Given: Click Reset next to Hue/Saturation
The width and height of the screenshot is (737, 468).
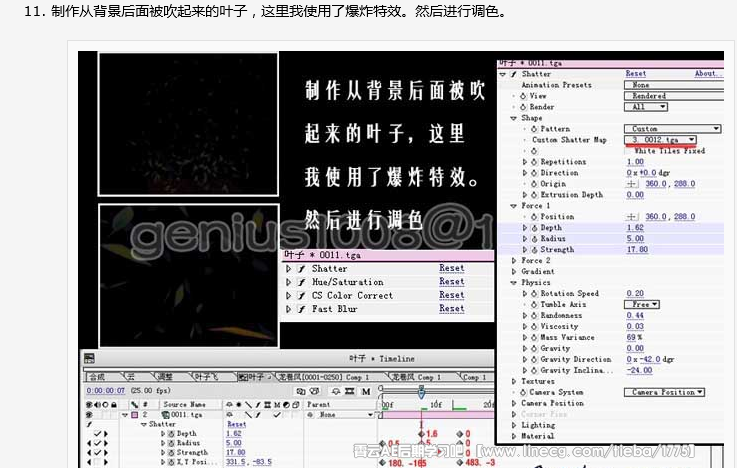Looking at the screenshot, I should click(452, 281).
